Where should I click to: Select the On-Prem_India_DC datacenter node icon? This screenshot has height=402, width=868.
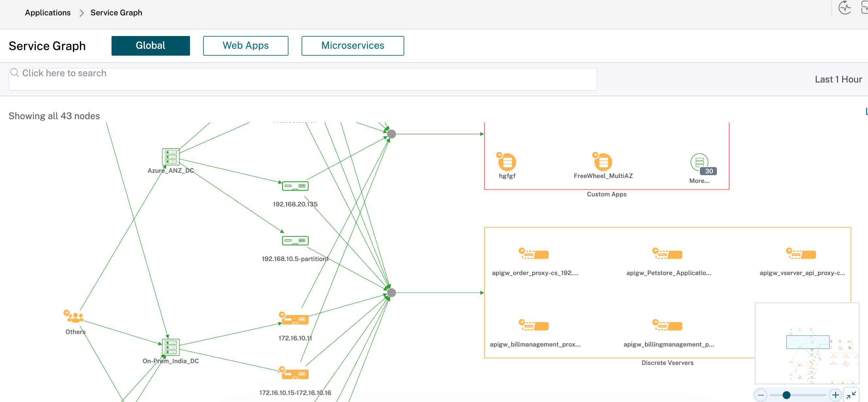tap(170, 347)
